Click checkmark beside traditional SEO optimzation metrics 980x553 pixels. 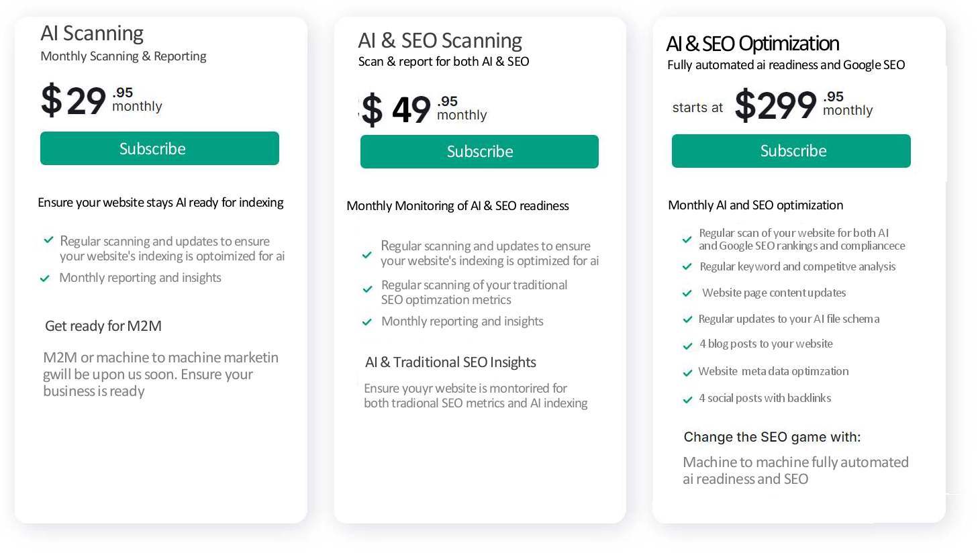[x=367, y=290]
